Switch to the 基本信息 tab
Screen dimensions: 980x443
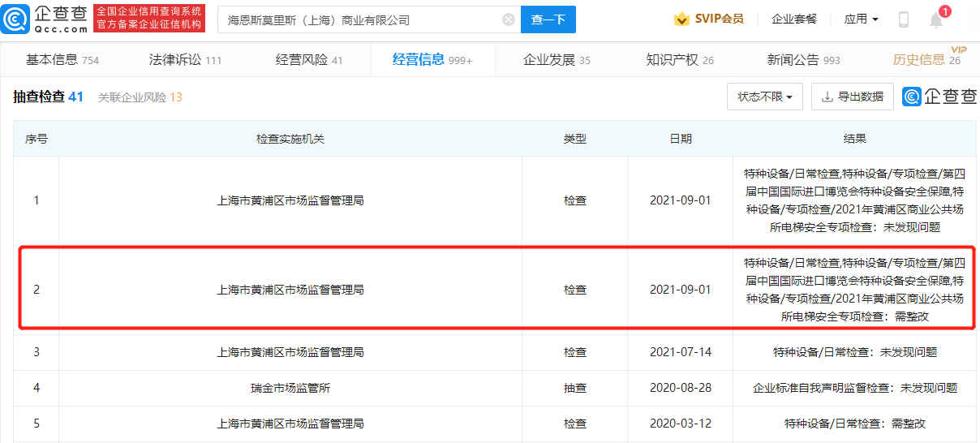(62, 59)
